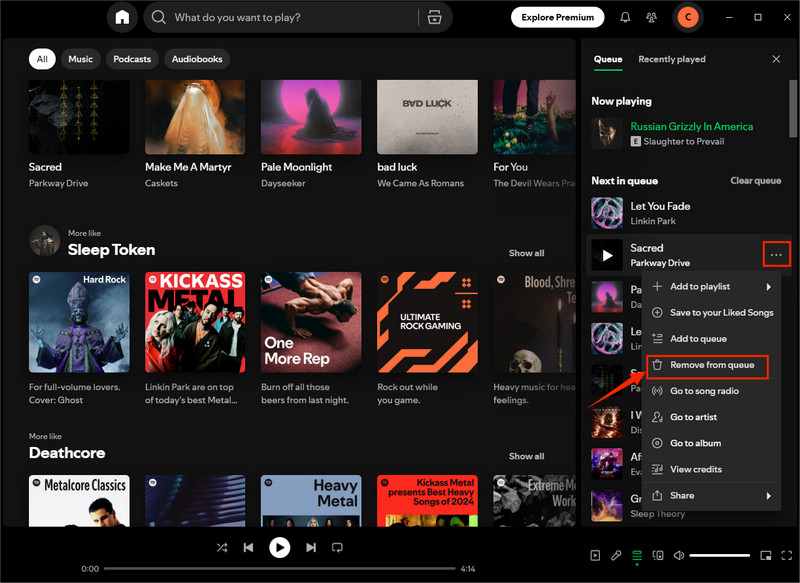Click the Russian Grizzly In America title
The height and width of the screenshot is (583, 800).
click(691, 126)
